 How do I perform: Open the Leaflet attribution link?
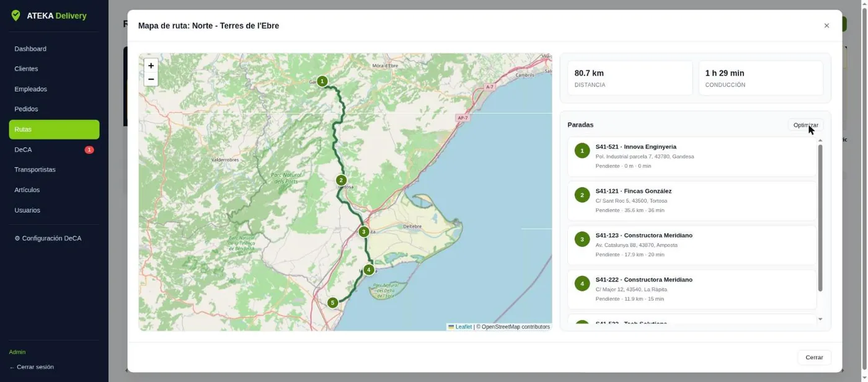click(460, 327)
